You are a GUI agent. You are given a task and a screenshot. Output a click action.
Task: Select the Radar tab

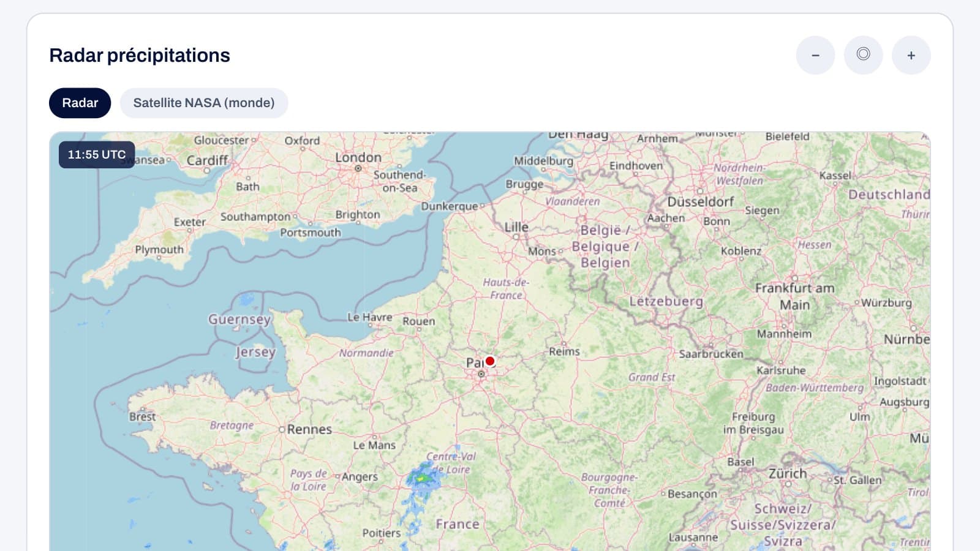pyautogui.click(x=80, y=103)
